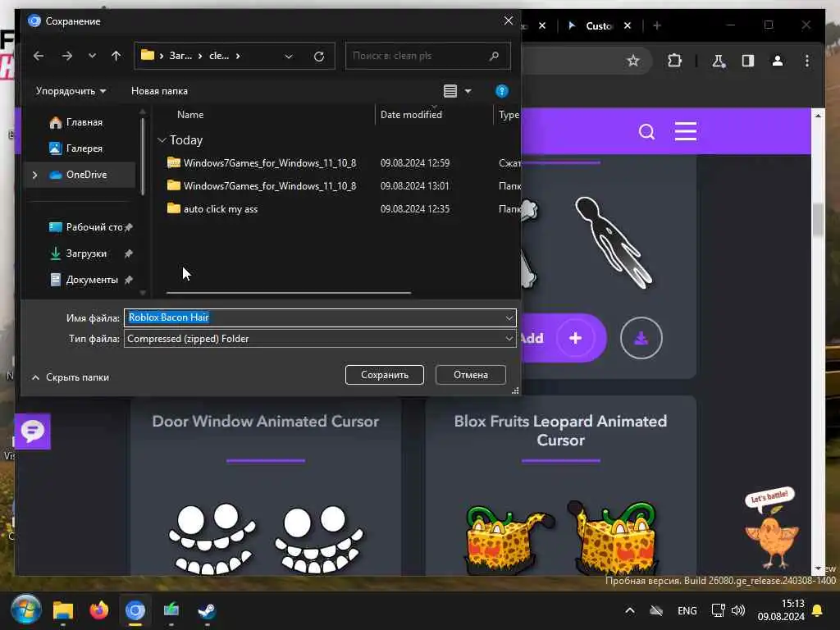
Task: Collapse folders with Скрыть папки
Action: 71,377
